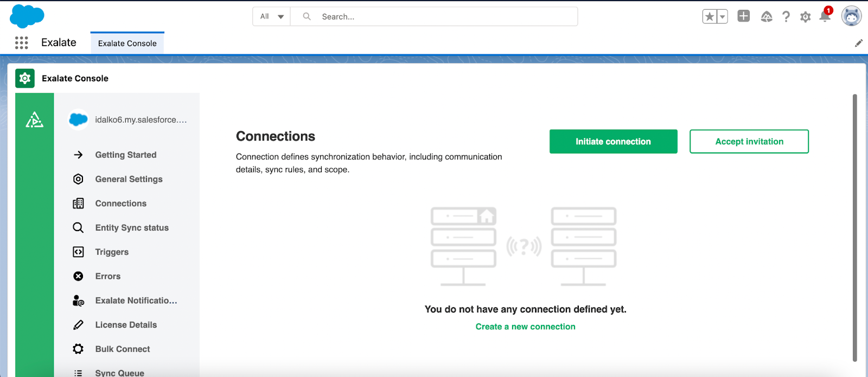Click the edit navigation pencil icon
The height and width of the screenshot is (377, 868).
coord(859,43)
